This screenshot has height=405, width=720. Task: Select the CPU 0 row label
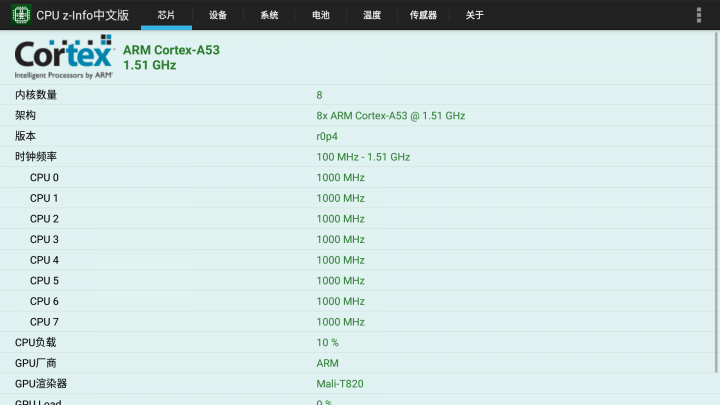[44, 178]
